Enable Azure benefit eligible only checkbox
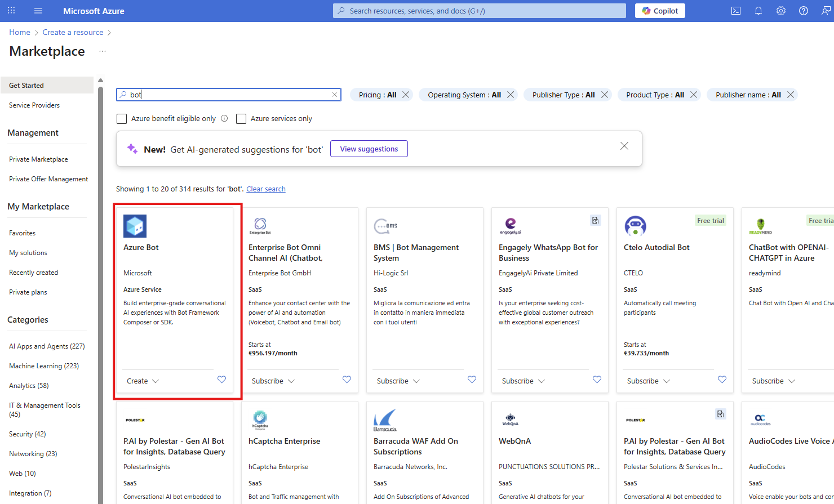Viewport: 834px width, 504px height. pyautogui.click(x=122, y=119)
